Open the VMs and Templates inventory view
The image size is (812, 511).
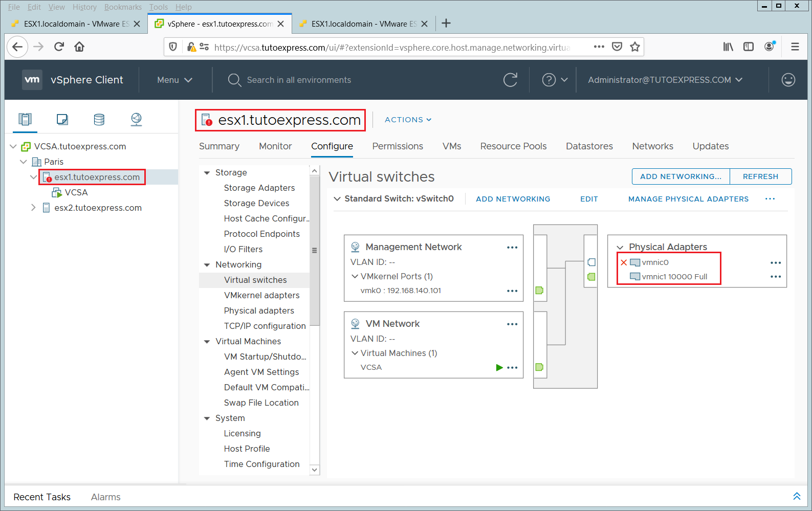point(62,119)
